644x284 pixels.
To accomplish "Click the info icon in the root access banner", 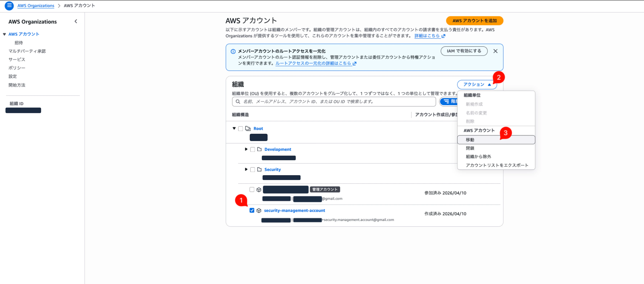I will click(233, 51).
